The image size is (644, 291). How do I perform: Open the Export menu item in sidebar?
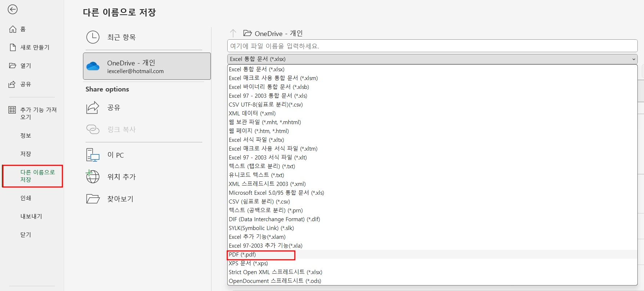(x=31, y=216)
